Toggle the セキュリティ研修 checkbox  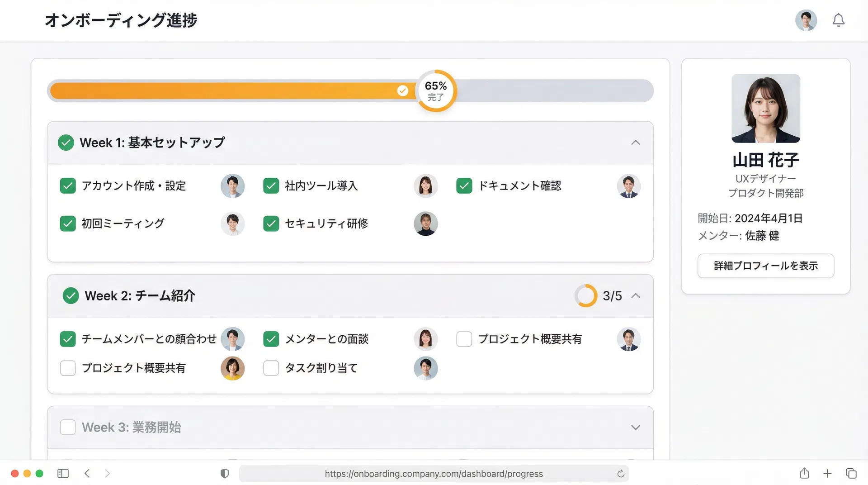pos(271,223)
